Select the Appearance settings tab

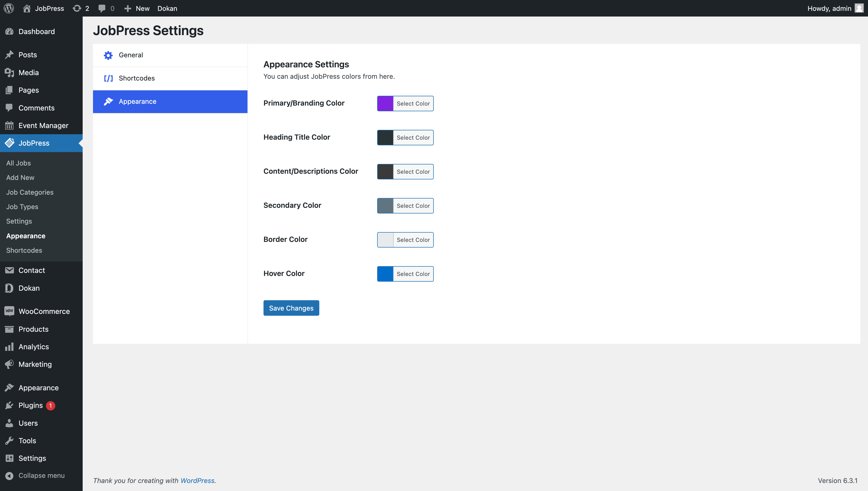click(170, 101)
